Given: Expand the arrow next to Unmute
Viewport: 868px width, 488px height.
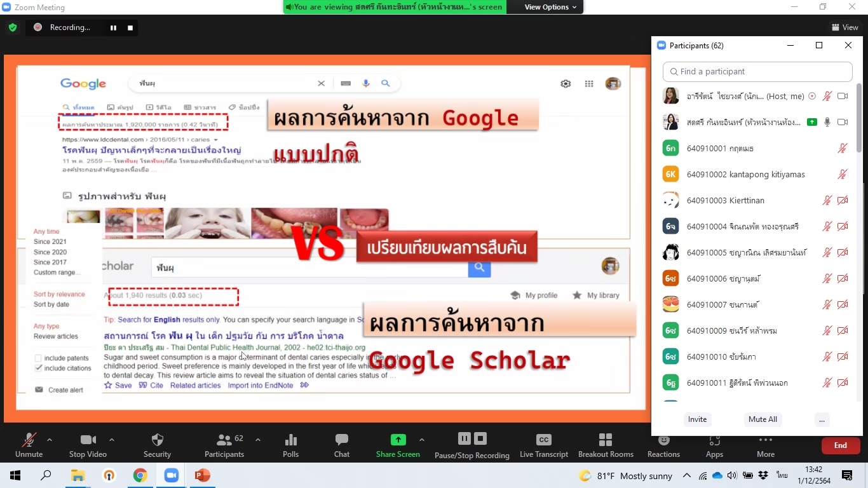Looking at the screenshot, I should point(50,440).
